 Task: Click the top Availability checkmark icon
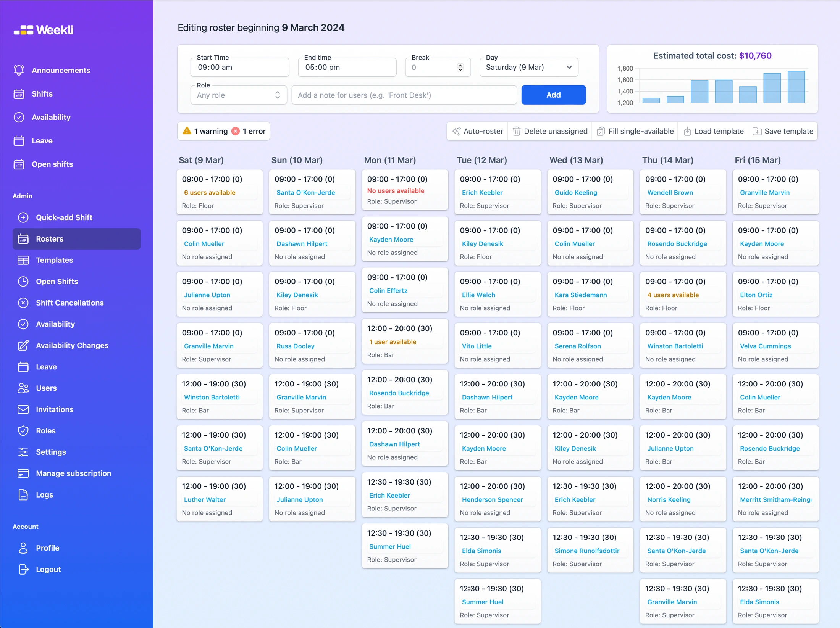19,117
